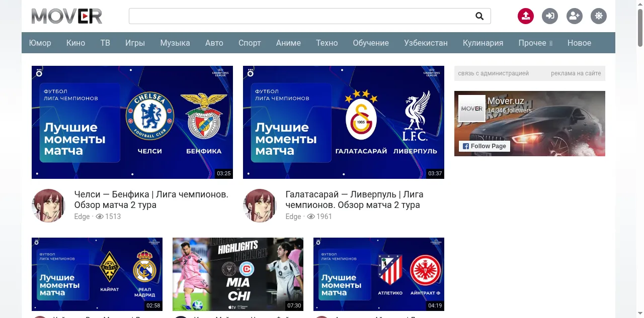
Task: Click the sign-in arrow icon
Action: [550, 16]
